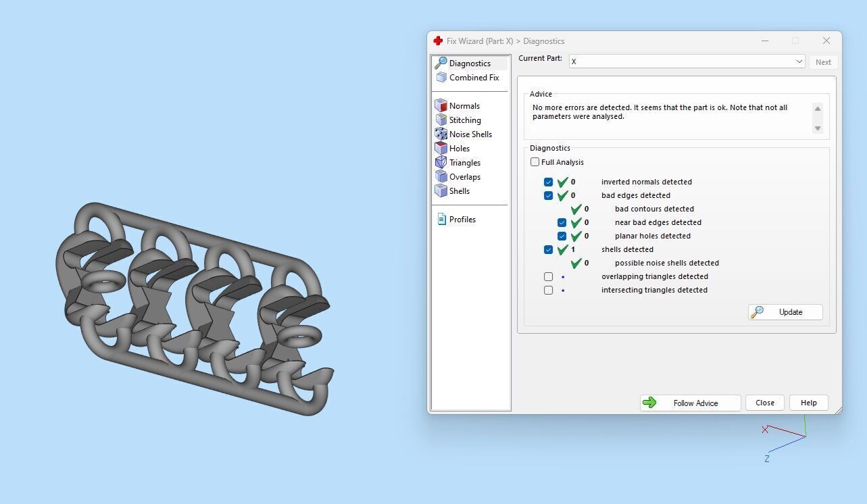Click green checkmark beside possible noise shells
Viewport: 867px width, 504px height.
coord(576,263)
